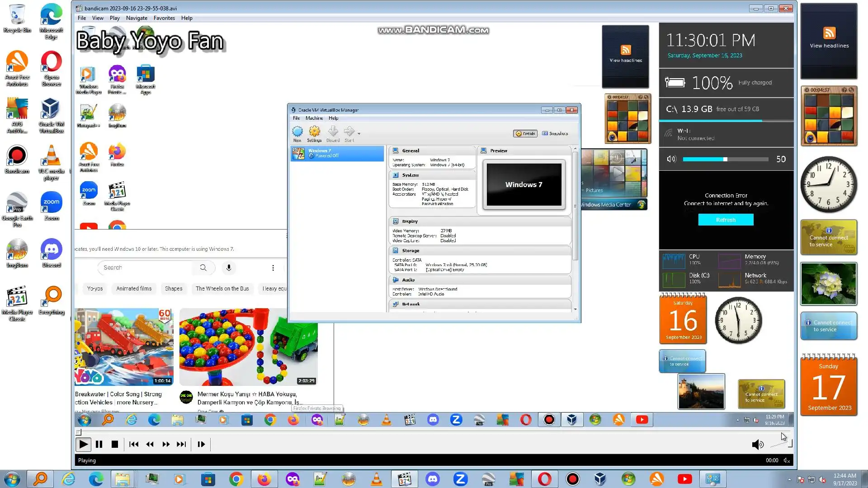Skip to previous with skip-back icon

click(x=134, y=445)
